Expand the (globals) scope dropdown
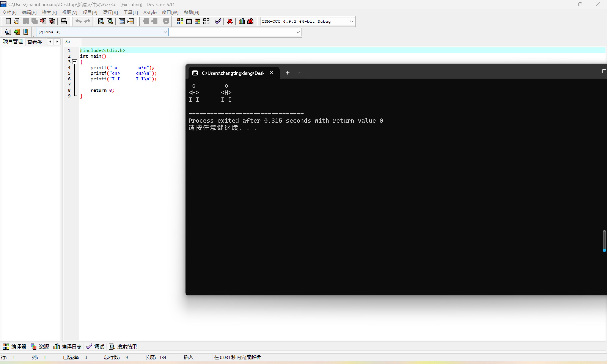The height and width of the screenshot is (364, 607). (x=165, y=32)
